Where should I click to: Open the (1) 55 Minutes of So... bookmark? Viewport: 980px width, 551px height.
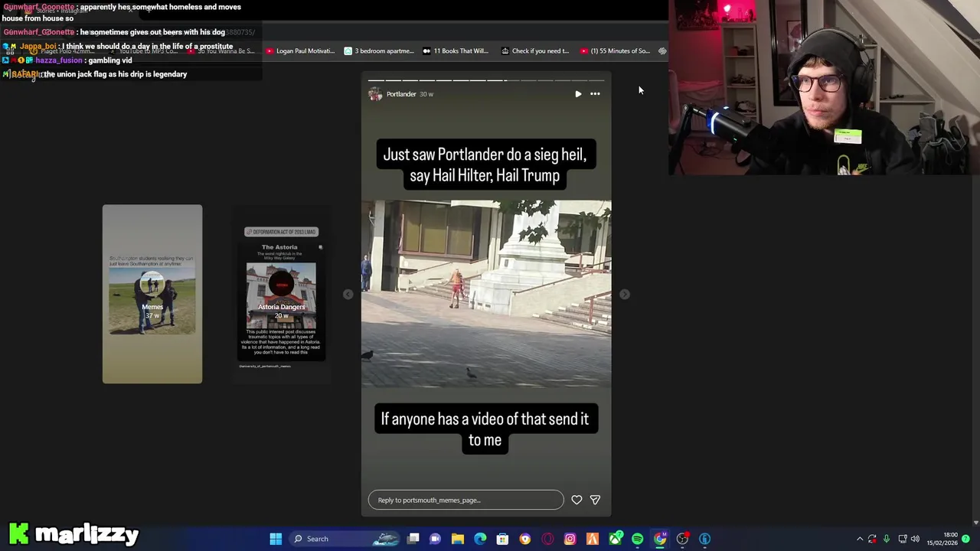(615, 51)
